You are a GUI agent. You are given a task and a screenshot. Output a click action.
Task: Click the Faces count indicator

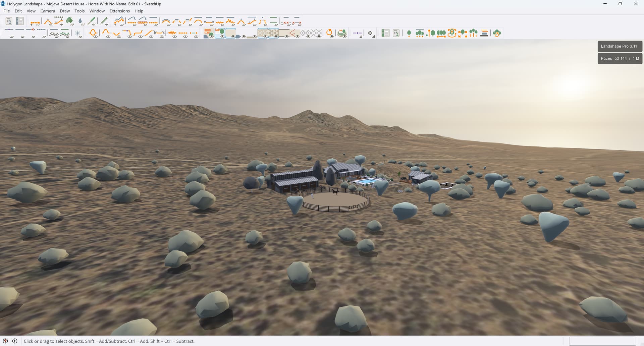point(619,58)
